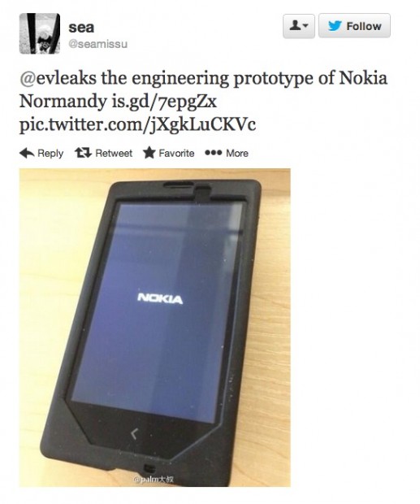
Task: Click the Reply arrow icon
Action: (x=27, y=153)
